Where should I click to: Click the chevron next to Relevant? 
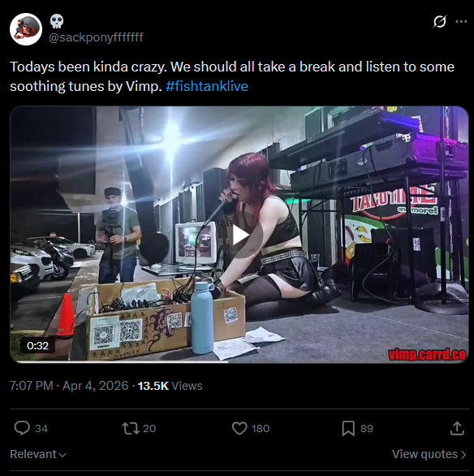(62, 455)
